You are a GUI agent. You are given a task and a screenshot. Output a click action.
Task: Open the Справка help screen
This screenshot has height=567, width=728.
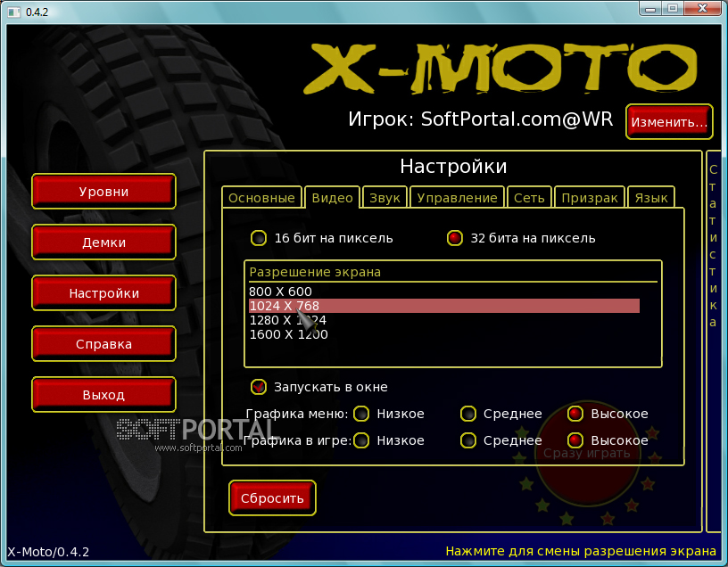pos(103,344)
